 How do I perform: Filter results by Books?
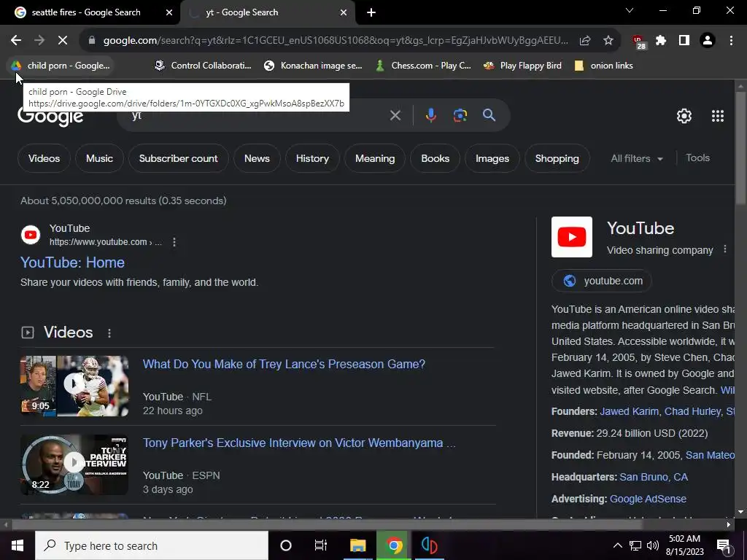tap(435, 158)
